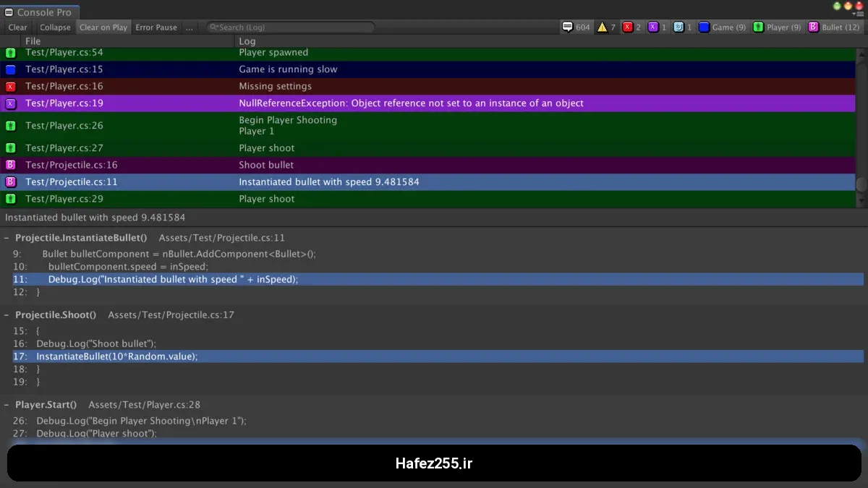
Task: Click the green icon on Player.cs:29 row
Action: (10, 199)
